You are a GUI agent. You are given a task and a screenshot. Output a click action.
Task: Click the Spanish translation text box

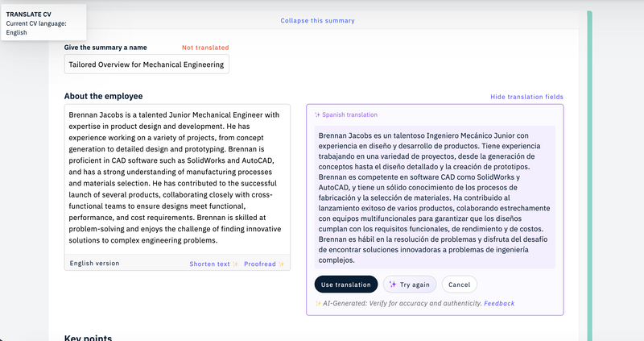(x=435, y=198)
